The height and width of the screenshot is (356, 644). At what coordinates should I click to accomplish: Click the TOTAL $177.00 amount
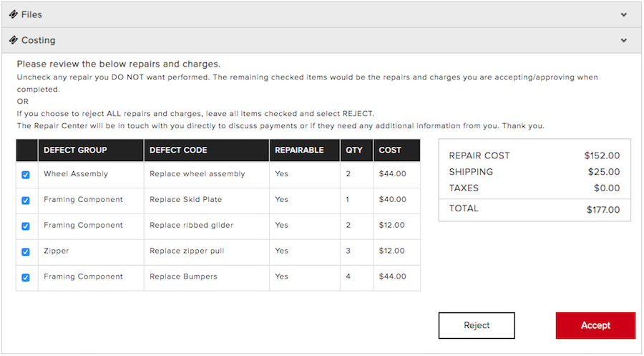tap(603, 210)
